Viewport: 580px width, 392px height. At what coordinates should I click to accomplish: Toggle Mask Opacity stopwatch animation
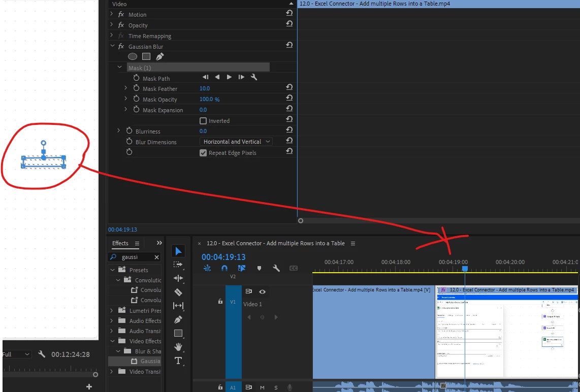pos(136,99)
